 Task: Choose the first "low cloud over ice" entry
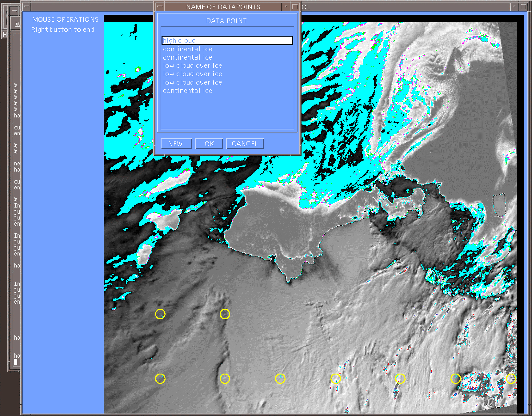tap(192, 66)
